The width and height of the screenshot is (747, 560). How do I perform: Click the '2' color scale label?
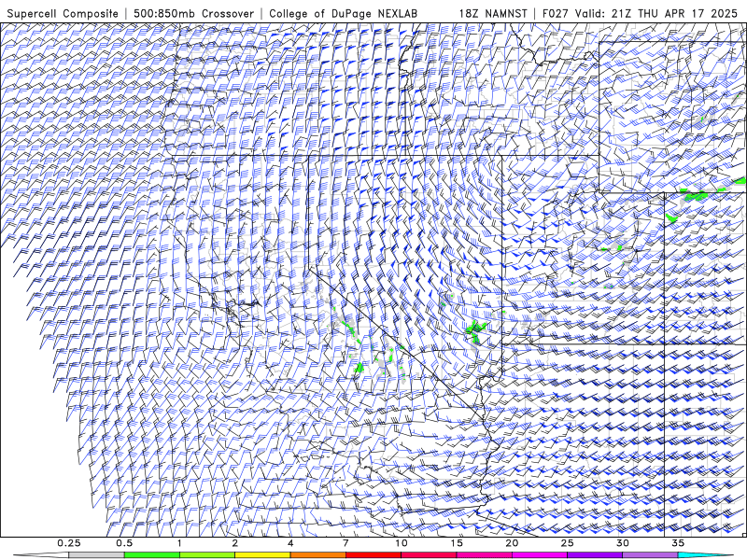(x=235, y=543)
